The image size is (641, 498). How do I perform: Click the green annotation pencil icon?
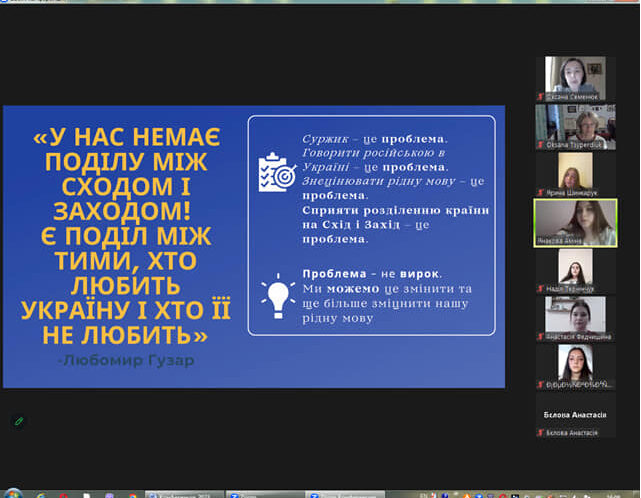point(18,421)
